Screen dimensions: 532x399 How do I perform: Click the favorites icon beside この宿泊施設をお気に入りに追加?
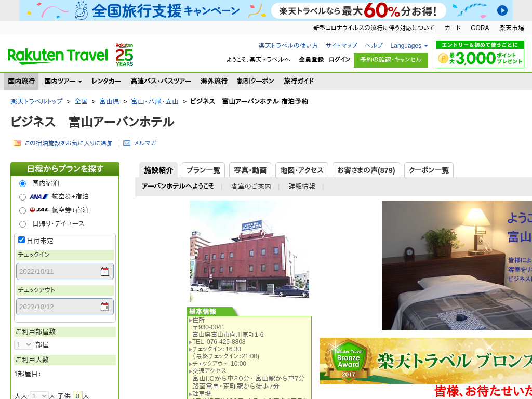(17, 143)
